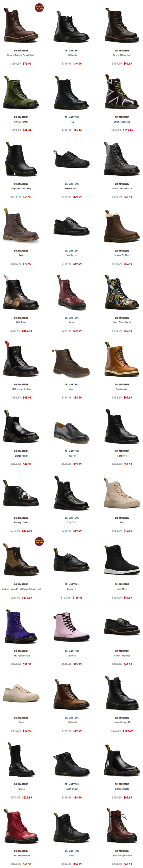Open the Leona Vintage Smooth product link
Viewport: 143px width, 868px height.
click(x=122, y=855)
